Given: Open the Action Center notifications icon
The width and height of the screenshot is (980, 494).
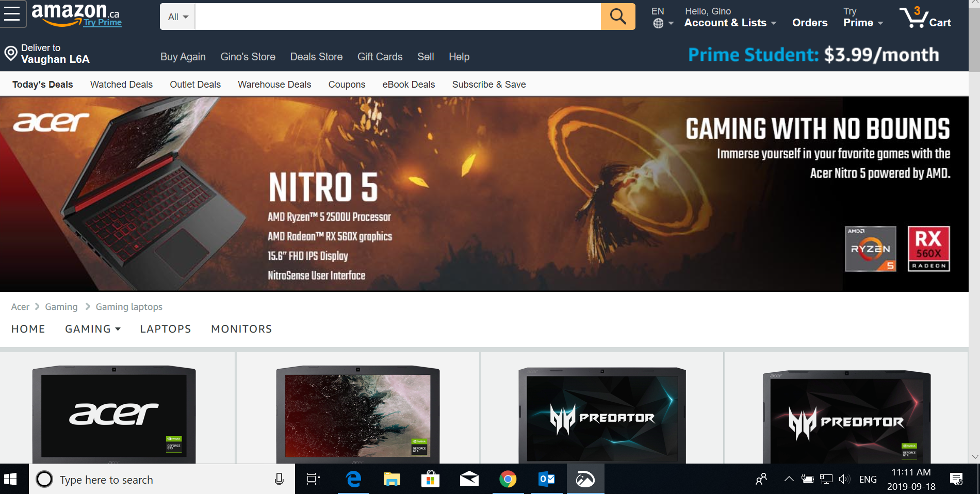Looking at the screenshot, I should (956, 480).
